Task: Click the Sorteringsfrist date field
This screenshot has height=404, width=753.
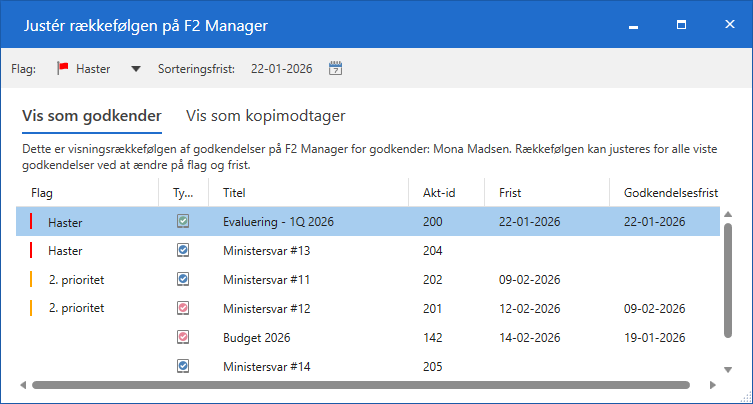Action: click(x=281, y=69)
